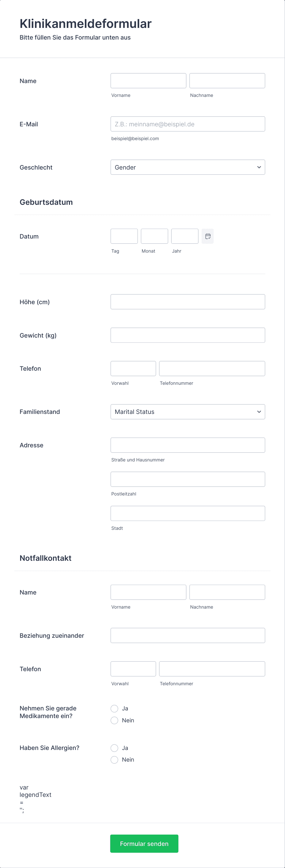Select Ja for taking medication
Screen dimensions: 285x868
115,708
